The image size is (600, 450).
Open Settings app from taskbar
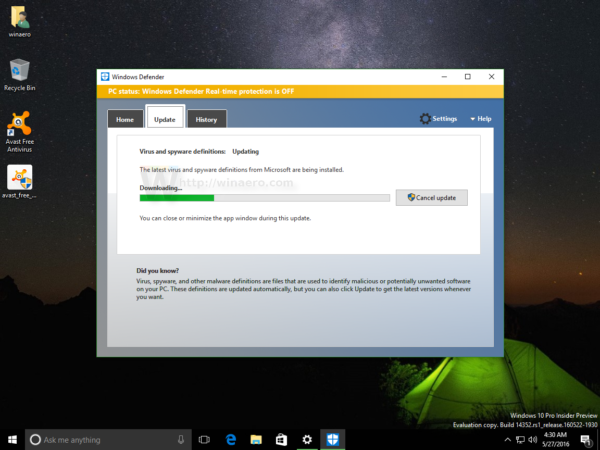pos(307,440)
